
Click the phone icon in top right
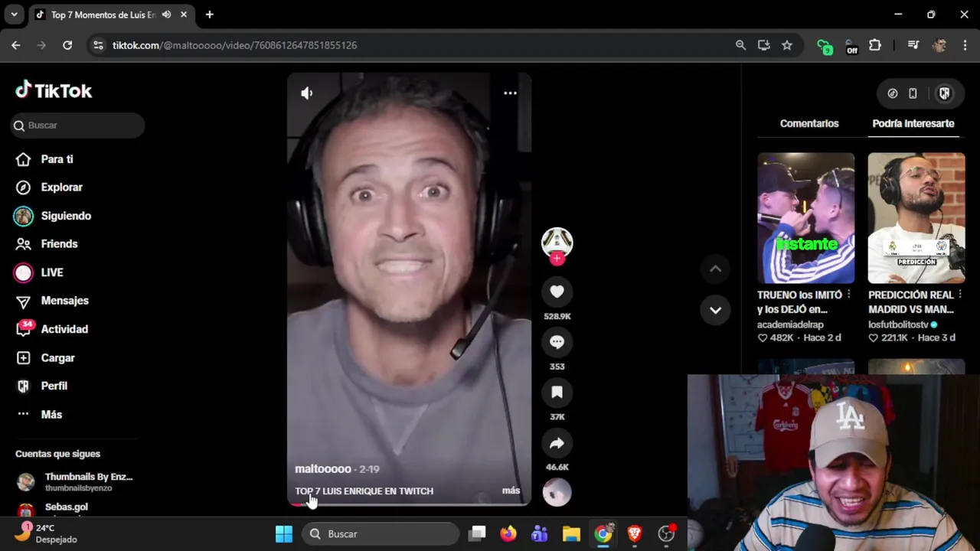click(913, 93)
